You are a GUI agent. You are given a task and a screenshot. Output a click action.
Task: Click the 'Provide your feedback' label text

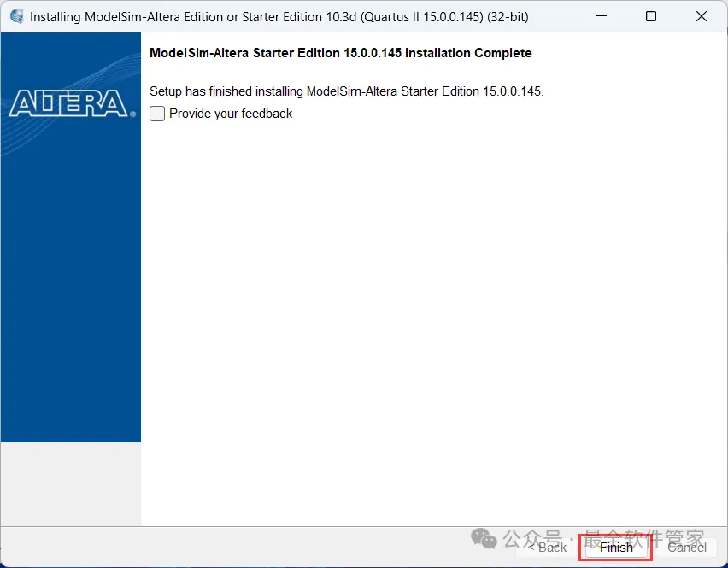pyautogui.click(x=231, y=114)
